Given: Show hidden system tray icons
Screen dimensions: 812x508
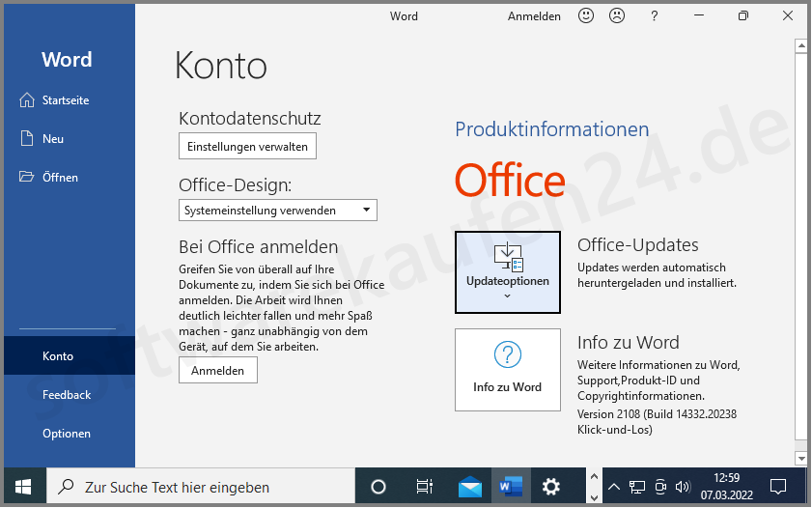Looking at the screenshot, I should 614,487.
